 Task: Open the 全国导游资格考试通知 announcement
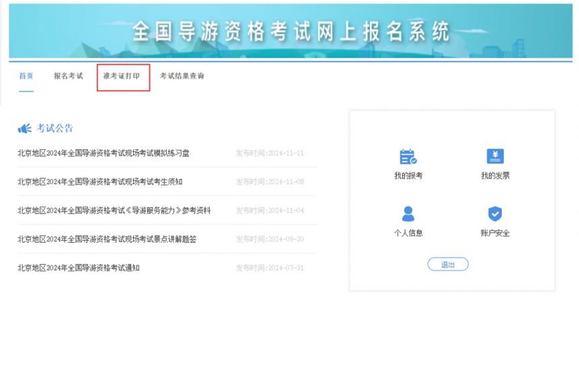pyautogui.click(x=79, y=268)
